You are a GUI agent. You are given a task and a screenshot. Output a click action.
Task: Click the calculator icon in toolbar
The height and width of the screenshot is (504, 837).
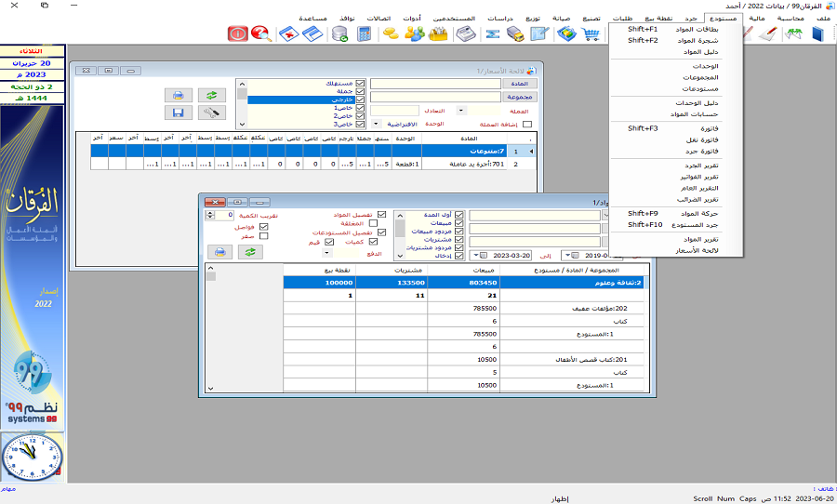point(365,34)
